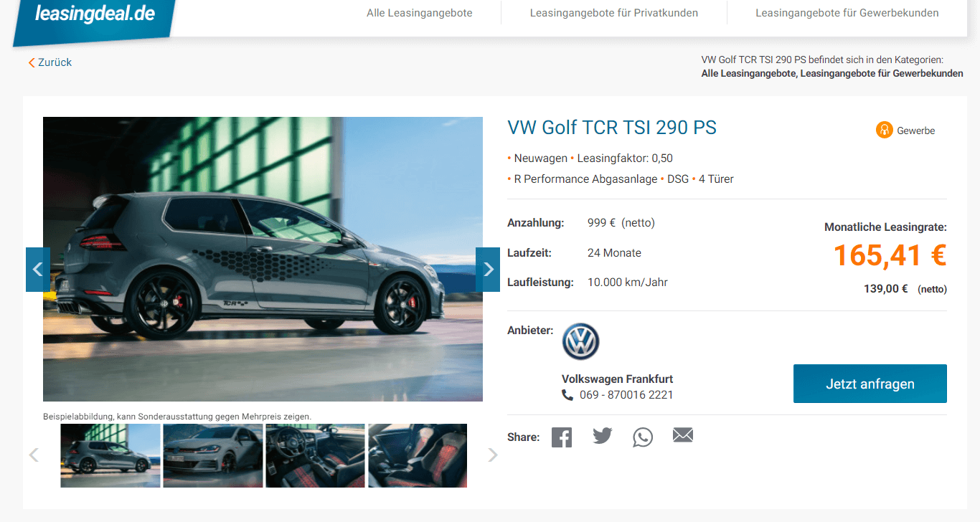Click the net price 139,00 €

tap(886, 289)
